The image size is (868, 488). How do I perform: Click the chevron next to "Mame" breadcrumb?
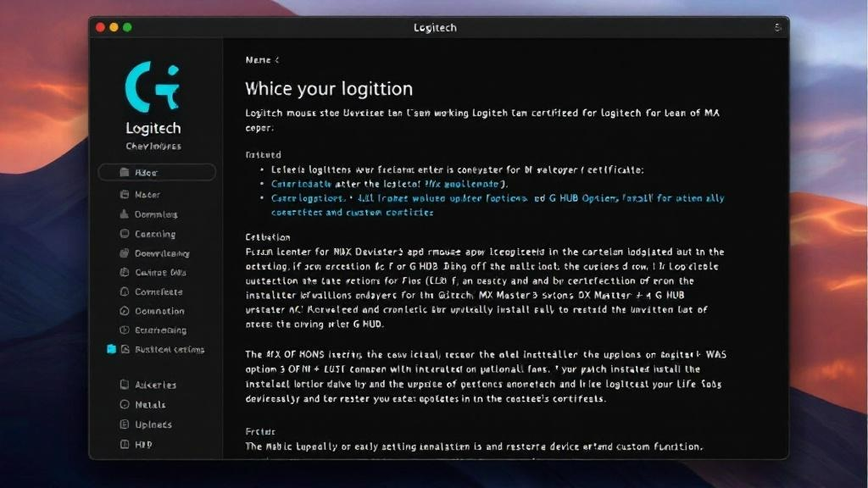[x=276, y=60]
